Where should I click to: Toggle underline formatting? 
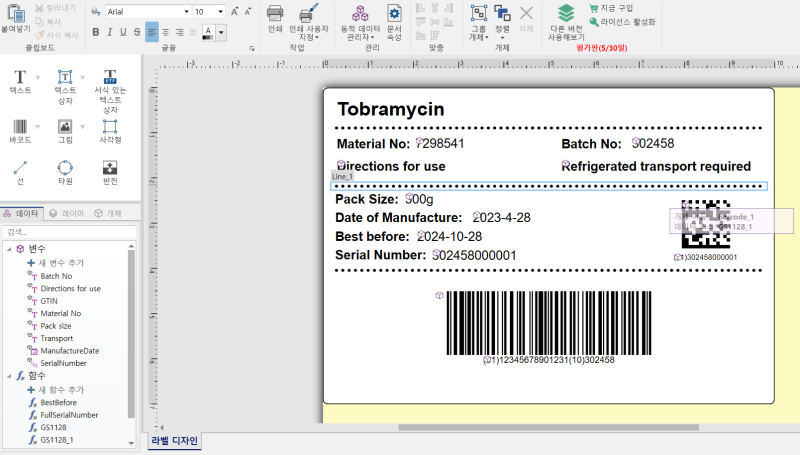(x=123, y=32)
